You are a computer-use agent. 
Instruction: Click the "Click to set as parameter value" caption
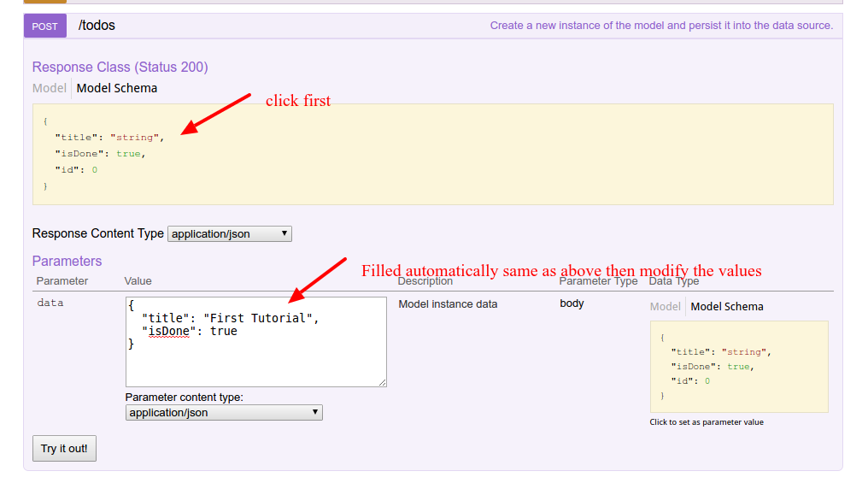pos(707,422)
